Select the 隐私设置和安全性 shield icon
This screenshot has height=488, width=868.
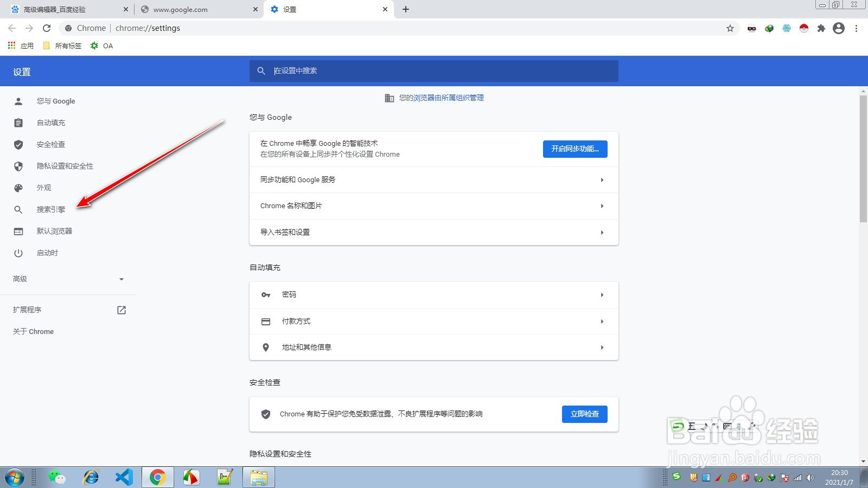[18, 166]
